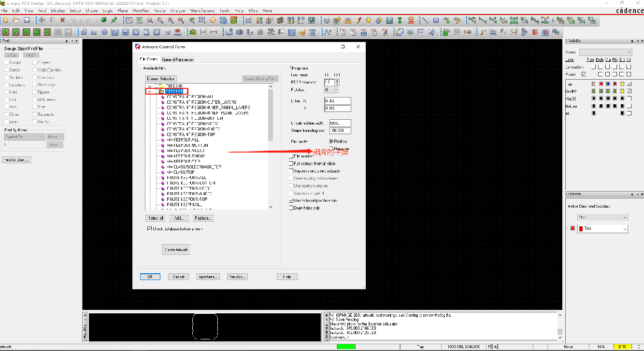Click the Add Text abc+ icon

tap(446, 20)
